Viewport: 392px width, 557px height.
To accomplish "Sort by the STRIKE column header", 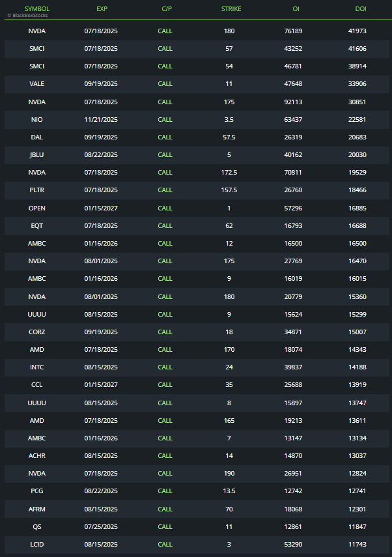I will coord(231,9).
